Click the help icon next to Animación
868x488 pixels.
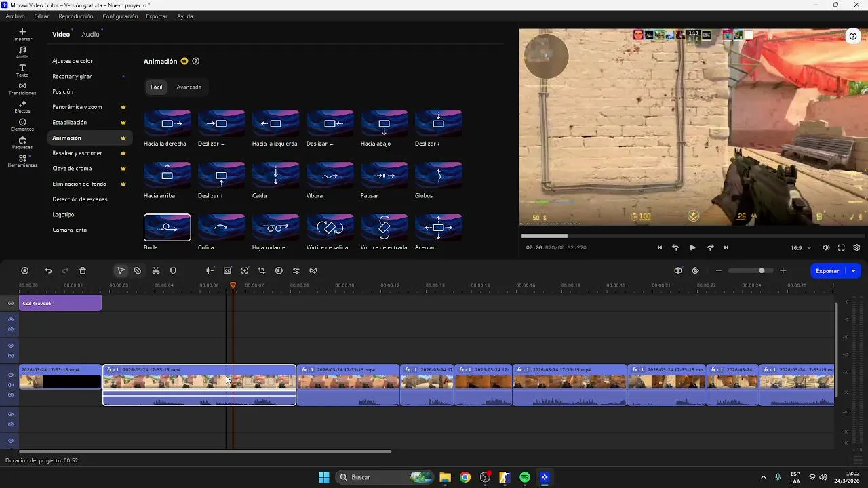click(196, 61)
